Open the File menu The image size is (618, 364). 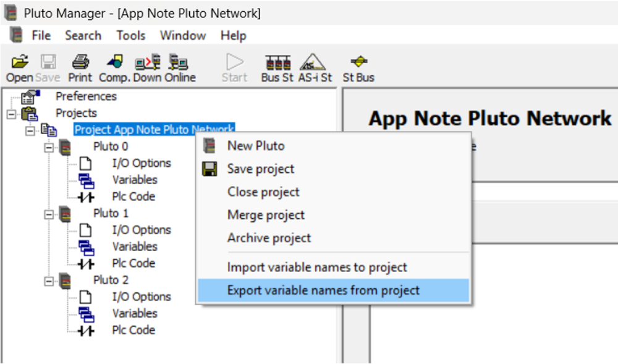coord(41,35)
